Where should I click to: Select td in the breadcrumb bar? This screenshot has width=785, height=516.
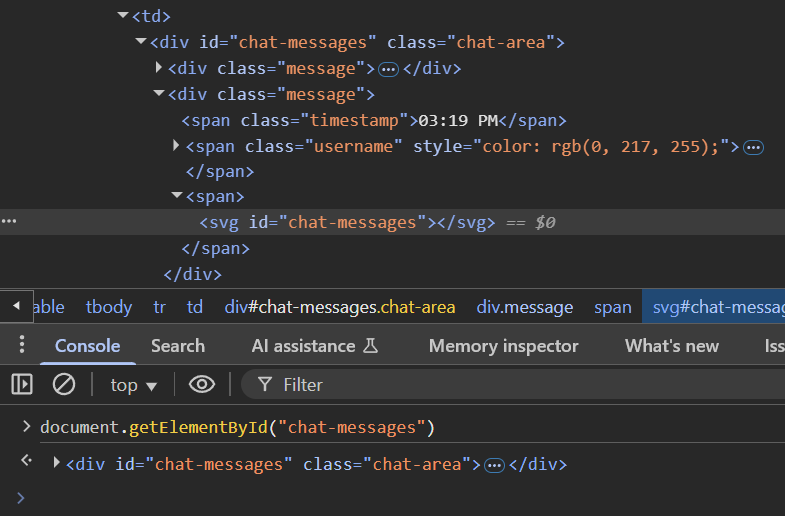pos(195,307)
